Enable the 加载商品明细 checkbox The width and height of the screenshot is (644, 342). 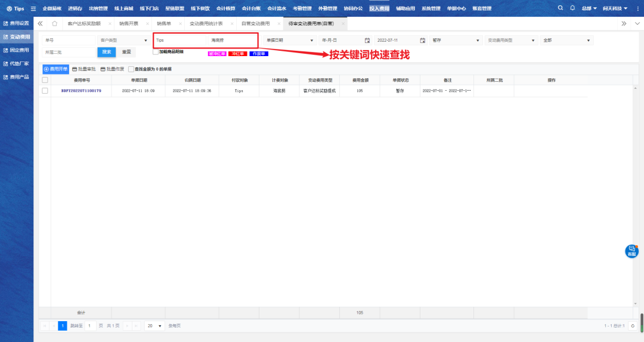(156, 52)
